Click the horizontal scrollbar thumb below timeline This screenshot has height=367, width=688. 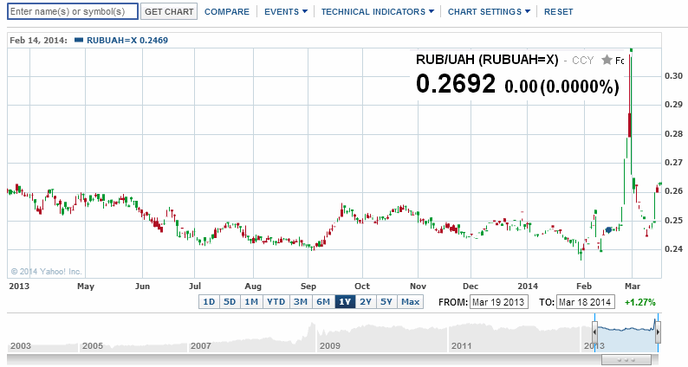click(x=626, y=360)
